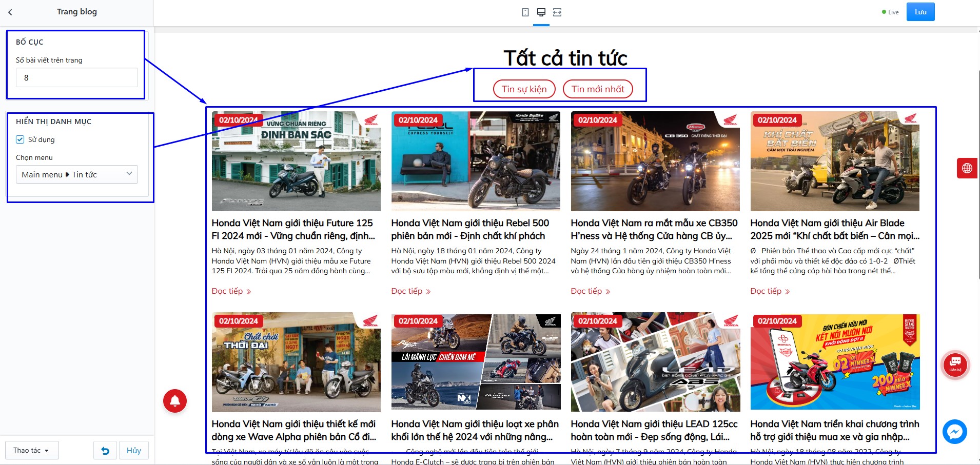980x465 pixels.
Task: Open the loạt xe phân khối lớn title
Action: coord(475,430)
